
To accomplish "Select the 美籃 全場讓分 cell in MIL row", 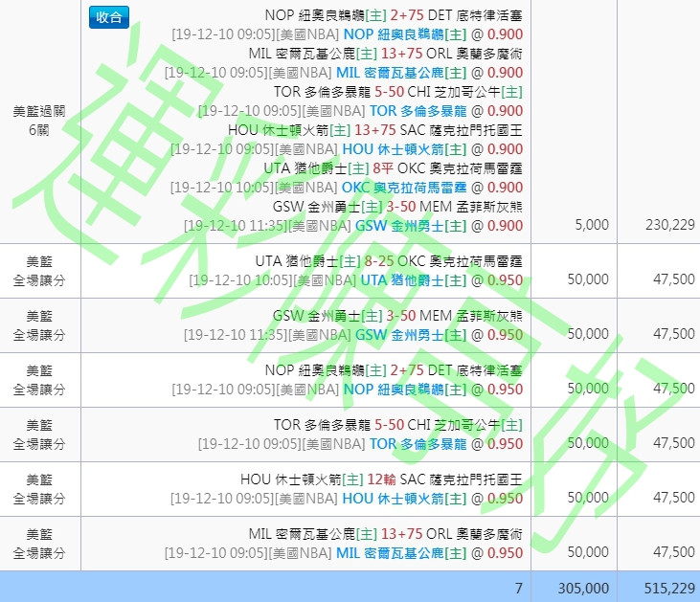I will coord(39,544).
